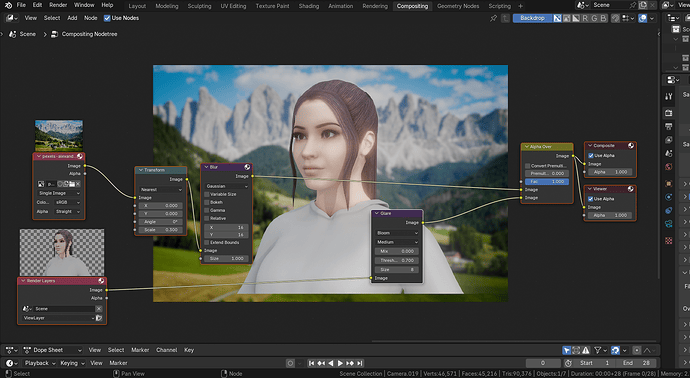Toggle Use Alpha in Composite node

click(x=591, y=155)
